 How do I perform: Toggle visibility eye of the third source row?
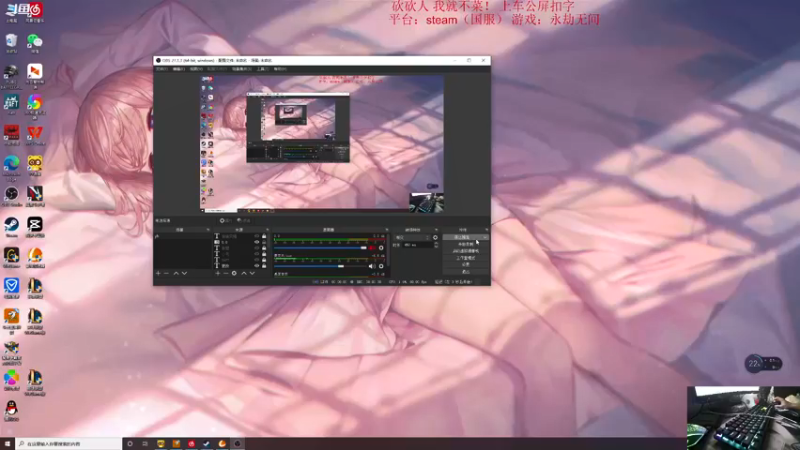click(x=257, y=248)
